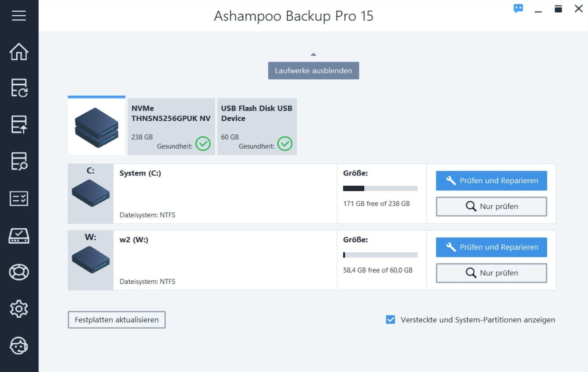588x372 pixels.
Task: Collapse drives with the small up arrow
Action: 313,54
